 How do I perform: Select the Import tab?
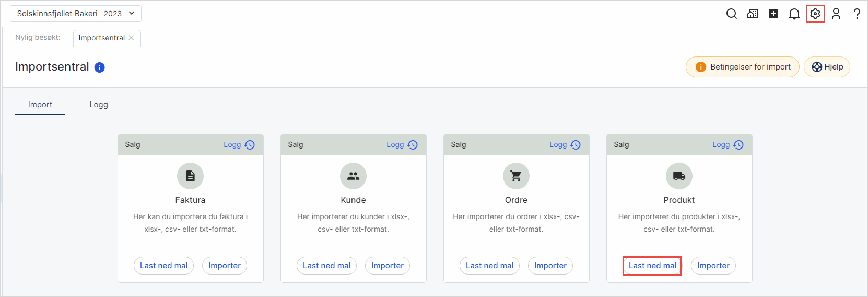coord(40,105)
